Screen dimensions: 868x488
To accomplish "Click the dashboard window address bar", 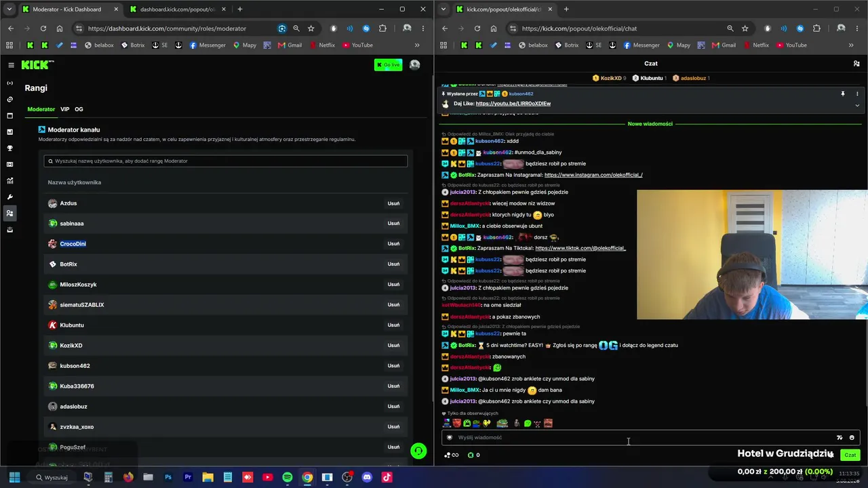I will [x=182, y=28].
